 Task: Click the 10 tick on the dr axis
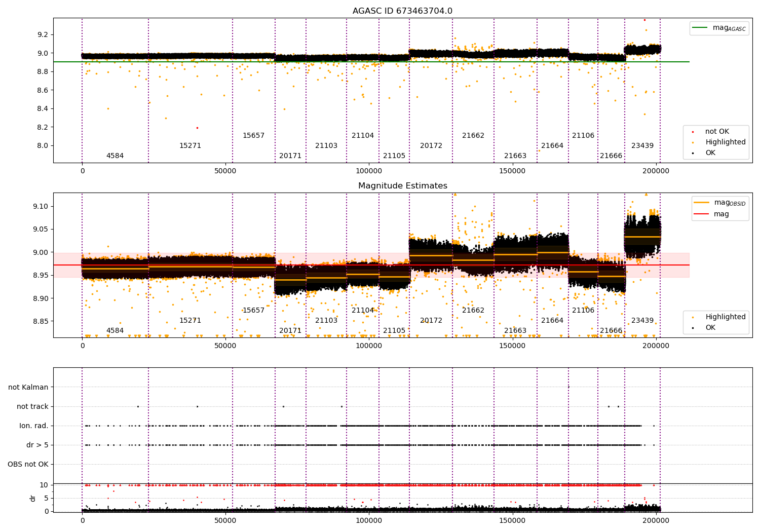pos(45,485)
